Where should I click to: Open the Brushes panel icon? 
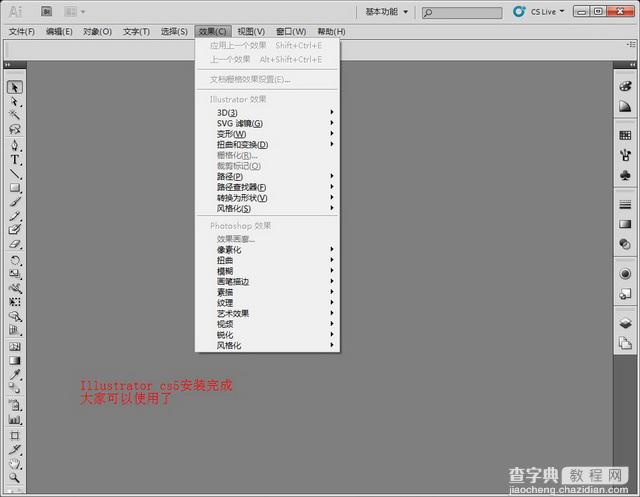[625, 155]
